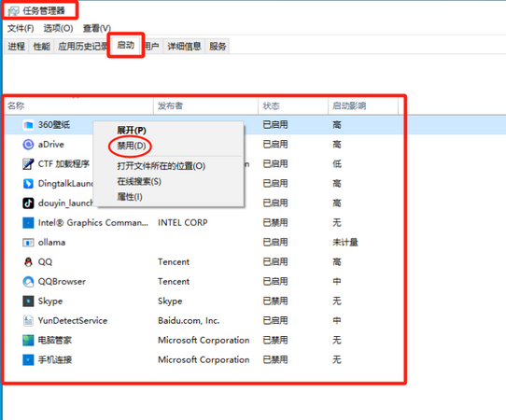
Task: Select the YunDetectService icon
Action: click(28, 321)
